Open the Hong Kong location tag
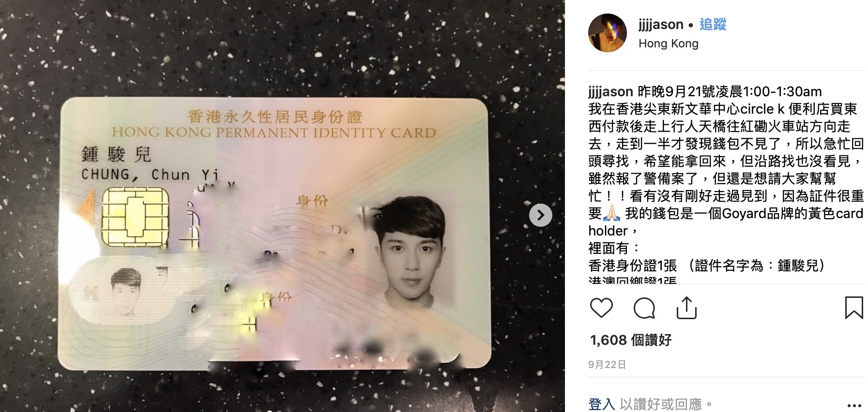Image resolution: width=868 pixels, height=412 pixels. click(x=668, y=44)
